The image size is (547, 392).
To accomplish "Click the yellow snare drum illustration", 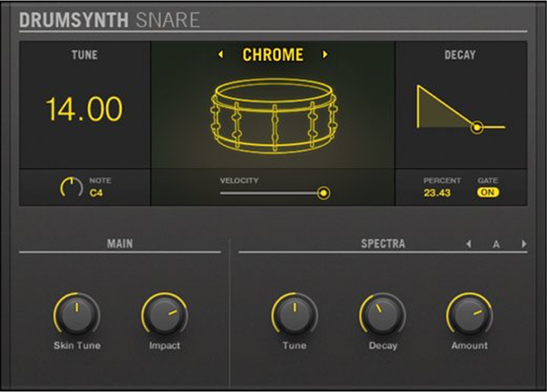I will 274,116.
